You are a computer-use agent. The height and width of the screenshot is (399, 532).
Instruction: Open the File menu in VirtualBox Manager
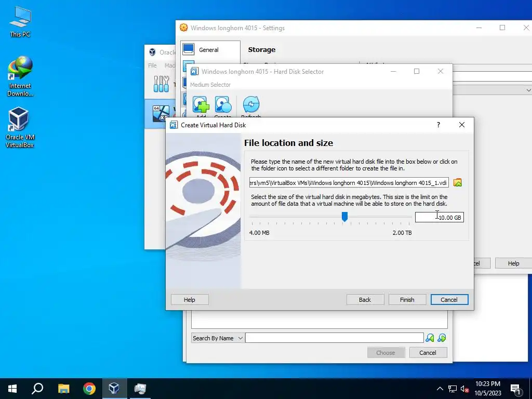pos(152,65)
